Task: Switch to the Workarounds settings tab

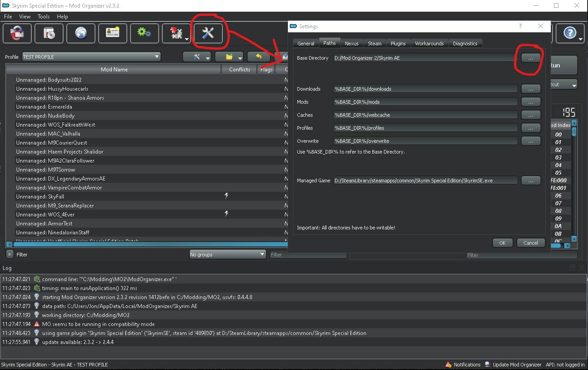Action: (429, 44)
